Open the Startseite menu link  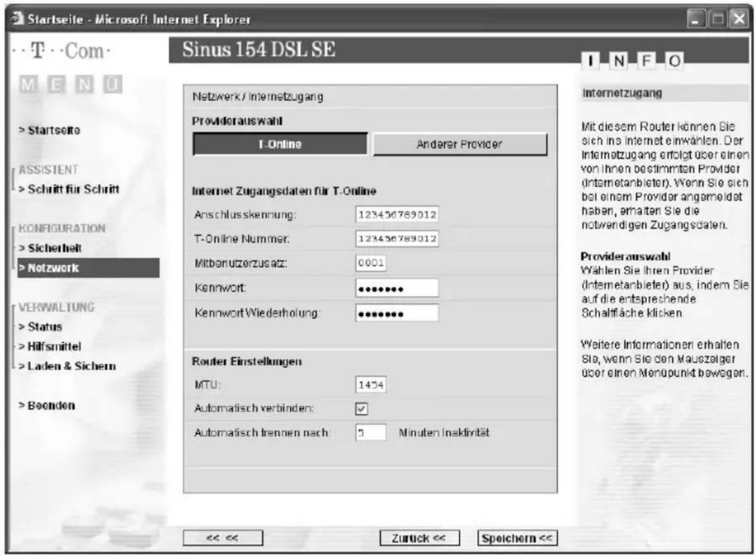(x=49, y=130)
